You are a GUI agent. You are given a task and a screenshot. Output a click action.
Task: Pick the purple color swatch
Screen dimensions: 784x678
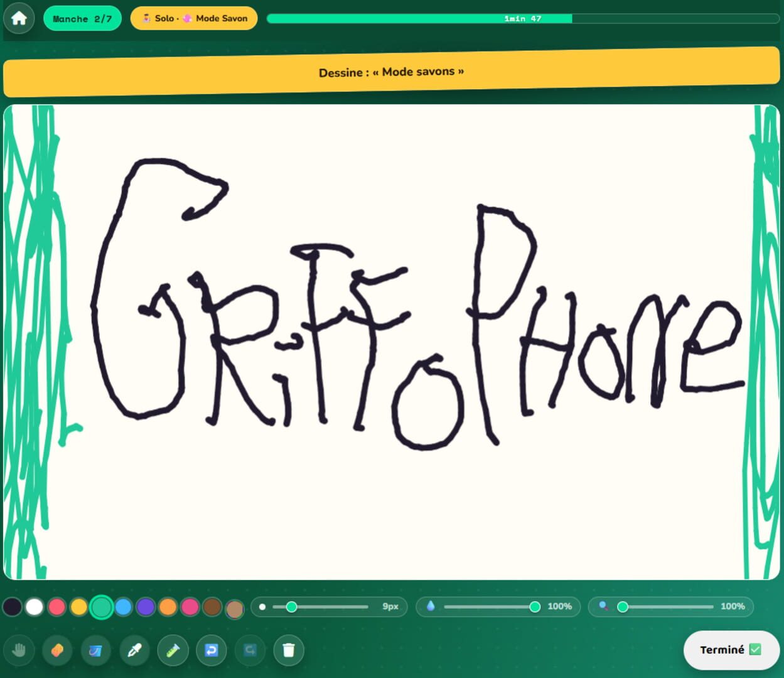tap(146, 606)
